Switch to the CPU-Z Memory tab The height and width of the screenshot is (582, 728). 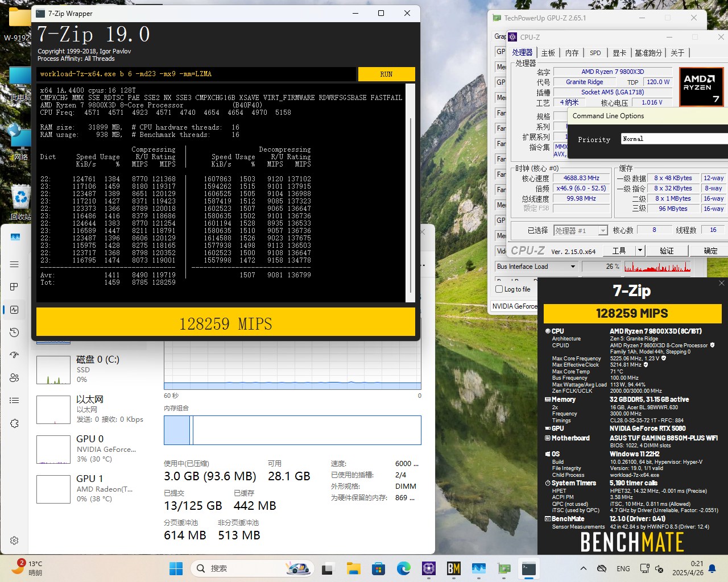pyautogui.click(x=572, y=53)
